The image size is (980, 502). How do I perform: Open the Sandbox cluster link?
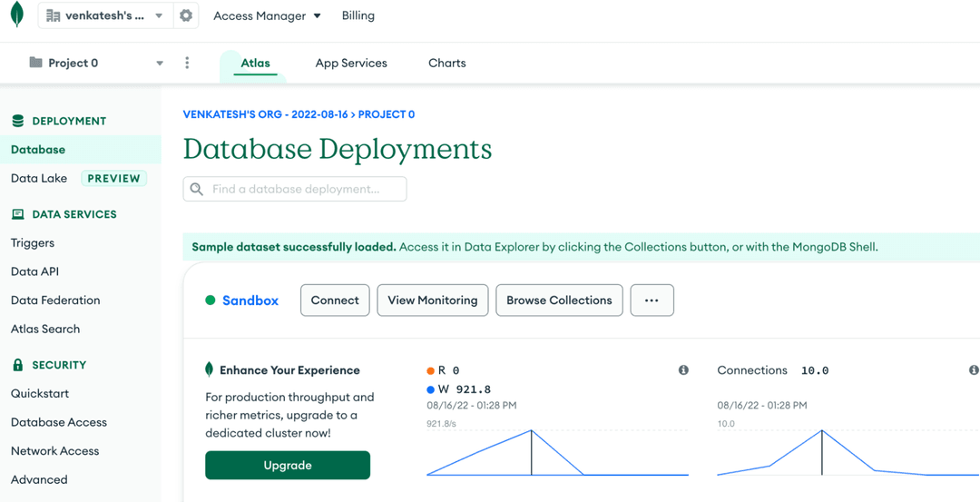(x=250, y=300)
